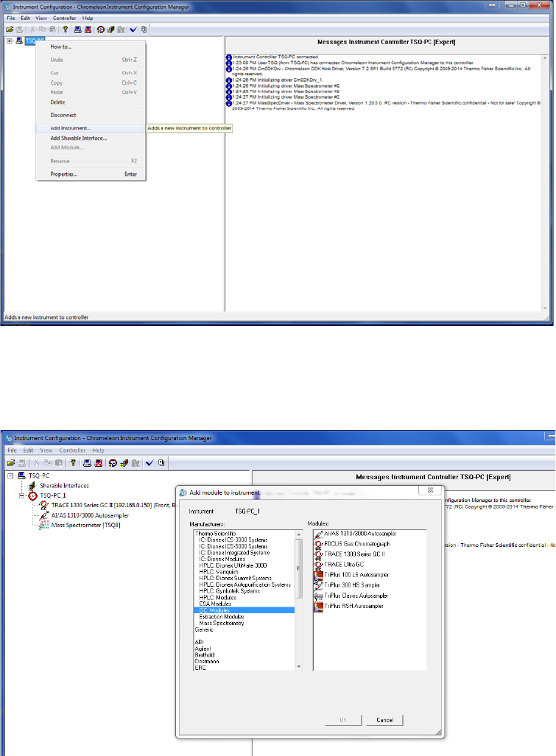Click add instrument toolbar icon in context-menu window

100,29
